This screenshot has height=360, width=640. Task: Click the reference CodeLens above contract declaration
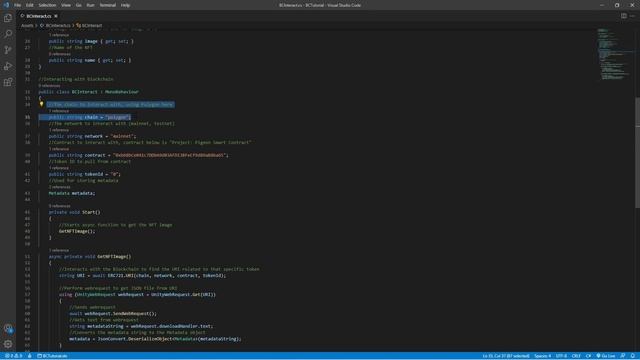59,149
